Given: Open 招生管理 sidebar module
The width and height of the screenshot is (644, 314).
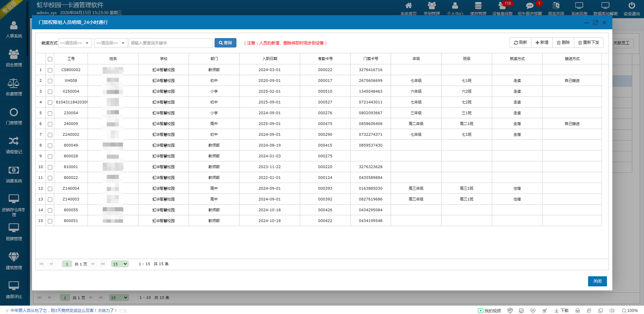Looking at the screenshot, I should point(14,58).
